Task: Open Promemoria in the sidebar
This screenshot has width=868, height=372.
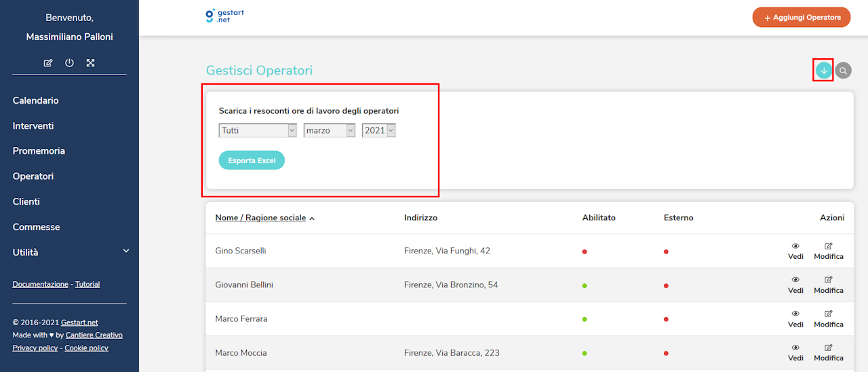Action: (x=39, y=151)
